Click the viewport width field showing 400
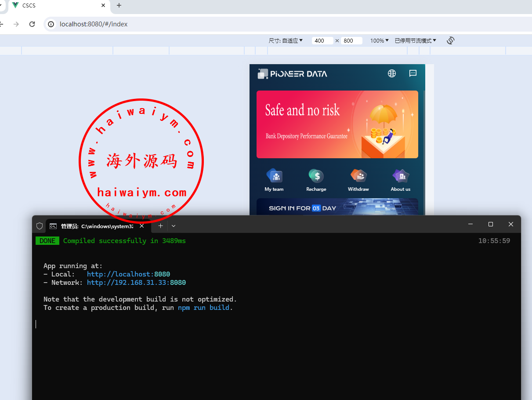The height and width of the screenshot is (400, 532). [322, 40]
